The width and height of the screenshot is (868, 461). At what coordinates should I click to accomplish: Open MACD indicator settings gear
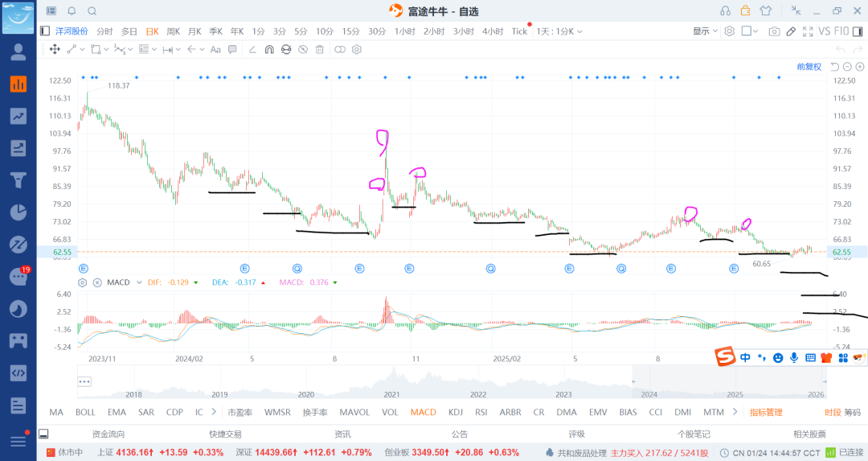click(83, 282)
